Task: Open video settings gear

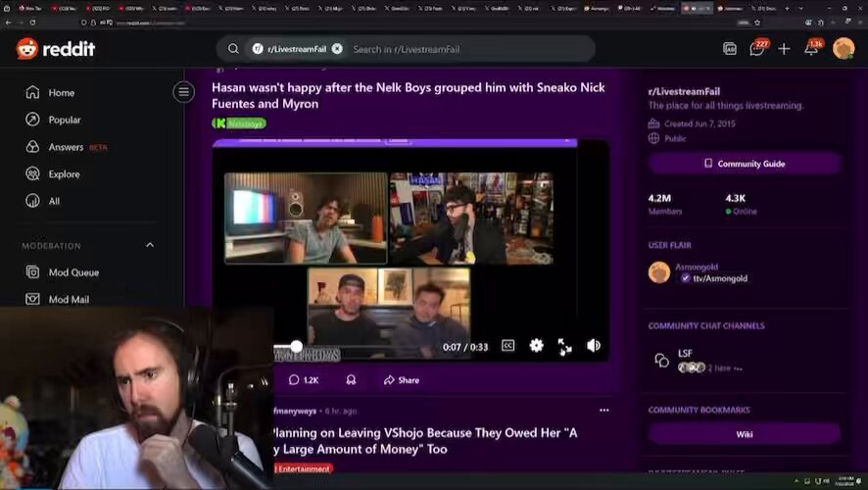Action: tap(536, 346)
